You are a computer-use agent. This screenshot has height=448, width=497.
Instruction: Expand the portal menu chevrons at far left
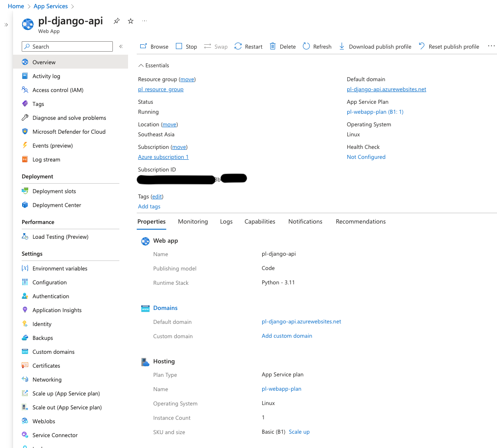(x=6, y=25)
